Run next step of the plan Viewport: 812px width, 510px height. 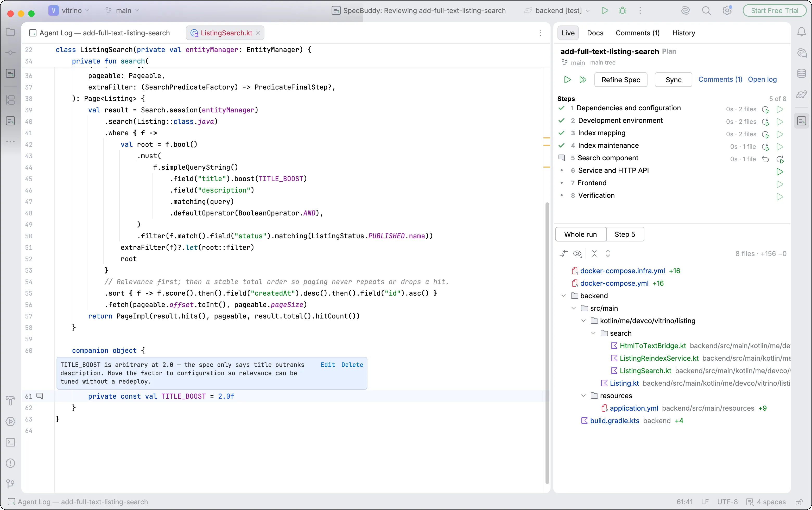567,80
